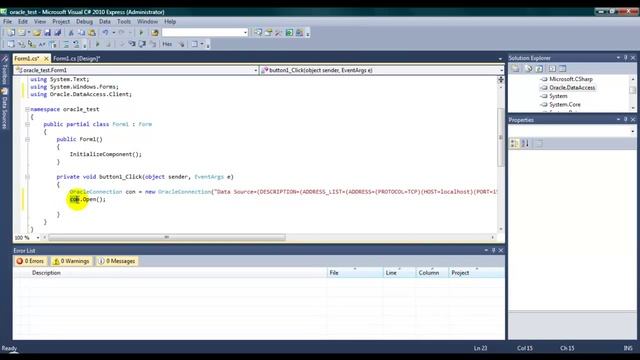Open the Help menu
640x360 pixels.
170,21
